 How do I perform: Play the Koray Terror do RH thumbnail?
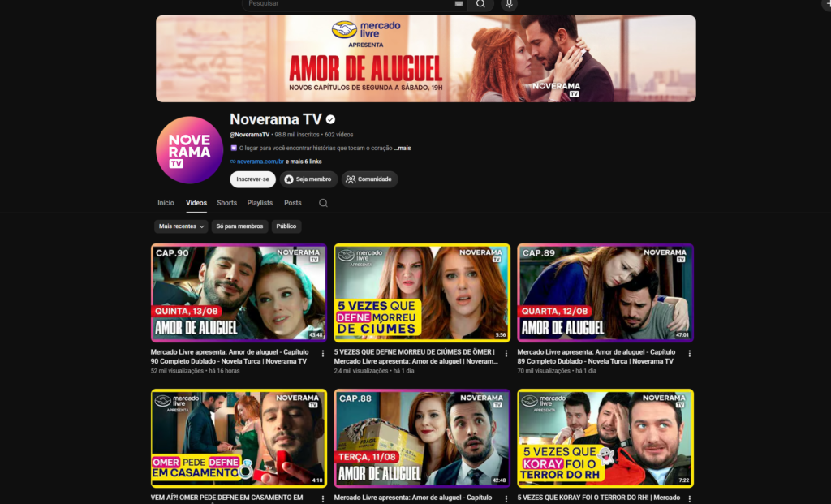coord(605,438)
